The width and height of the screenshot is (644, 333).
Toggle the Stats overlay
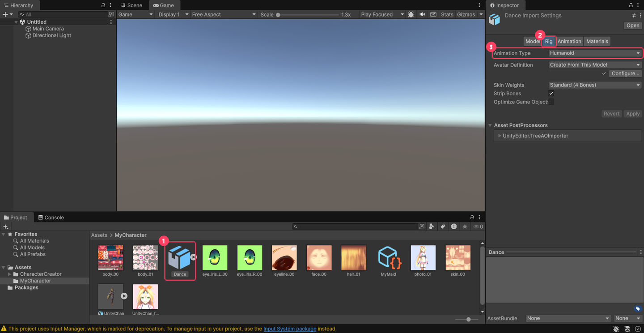coord(447,14)
